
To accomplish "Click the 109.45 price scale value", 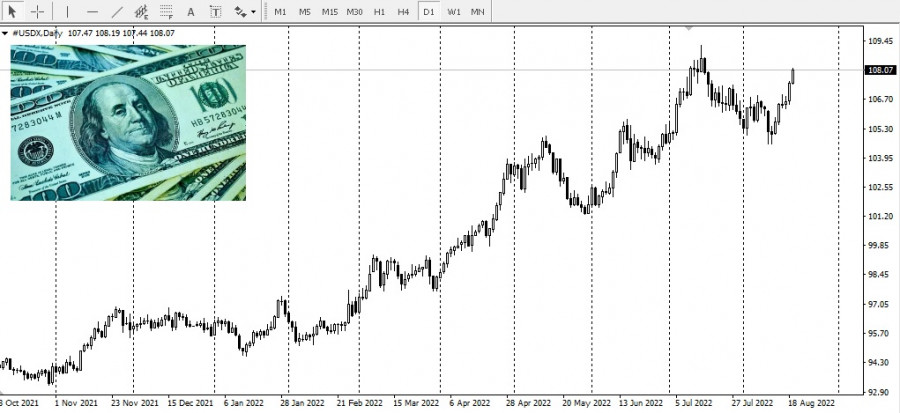I will coord(880,41).
